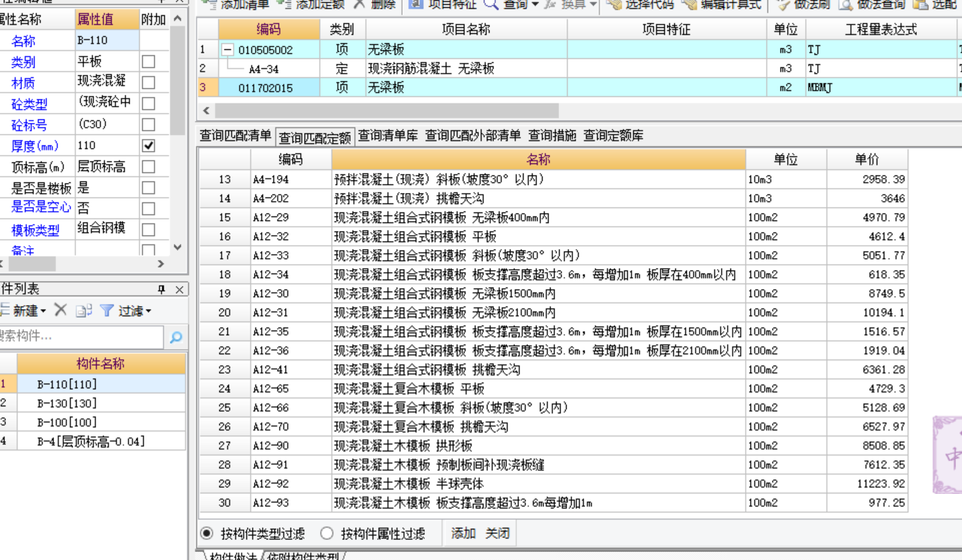
Task: Toggle the 是否是楼板 附加 checkbox
Action: (148, 188)
